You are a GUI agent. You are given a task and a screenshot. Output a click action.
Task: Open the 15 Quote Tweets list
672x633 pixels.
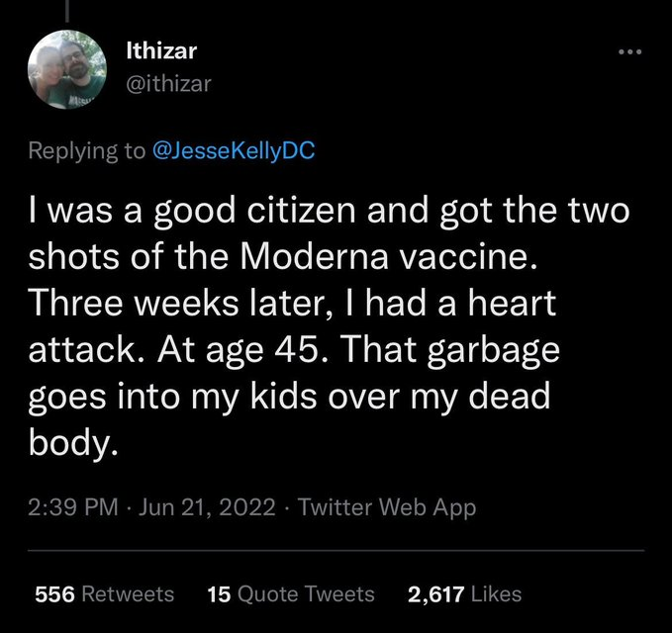click(x=291, y=593)
